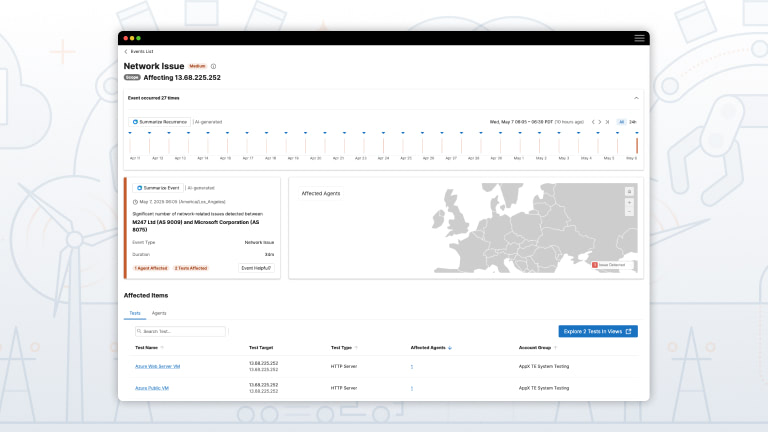The height and width of the screenshot is (432, 768).
Task: Click Summarize Event button
Action: point(158,188)
